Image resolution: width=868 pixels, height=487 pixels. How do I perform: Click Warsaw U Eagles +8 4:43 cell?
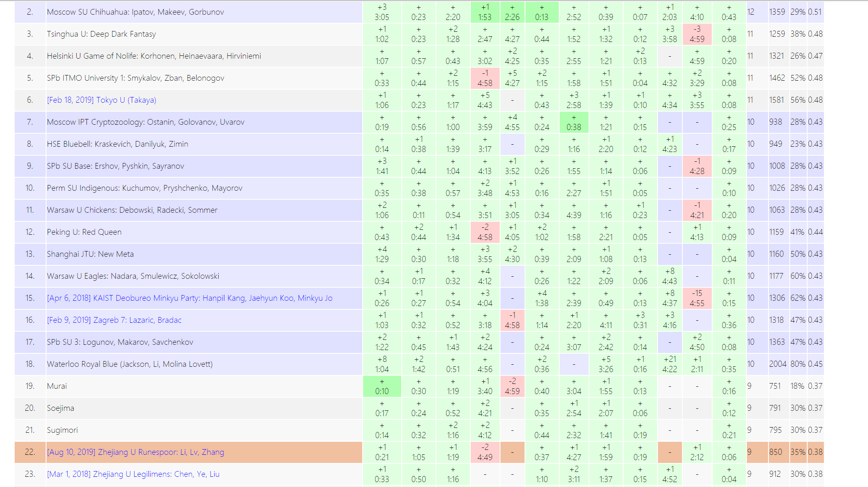point(669,276)
